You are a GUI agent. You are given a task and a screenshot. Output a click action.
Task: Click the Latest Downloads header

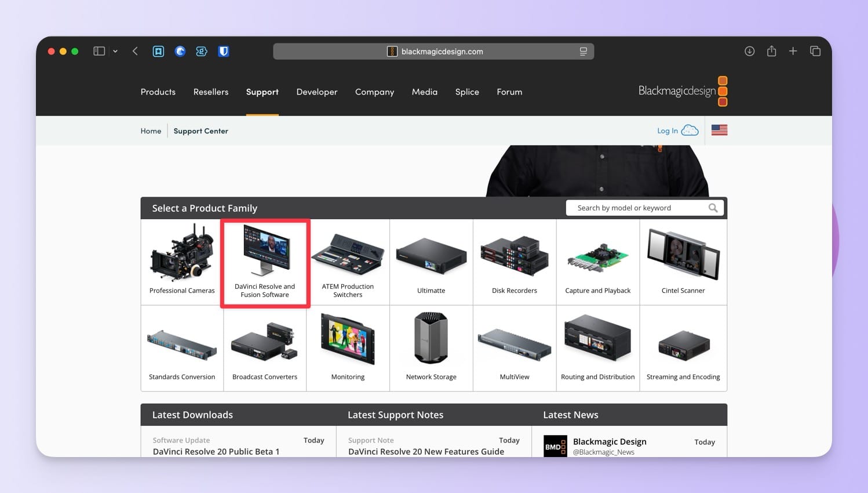click(x=192, y=415)
